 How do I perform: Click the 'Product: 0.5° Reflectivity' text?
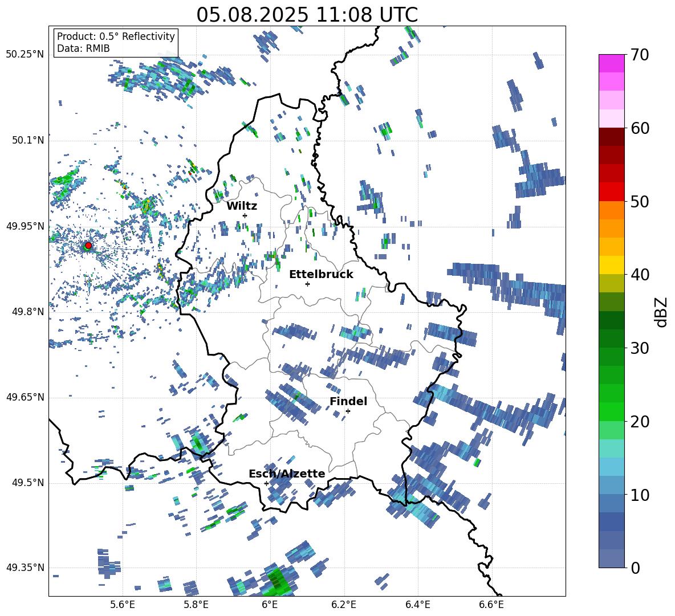116,36
